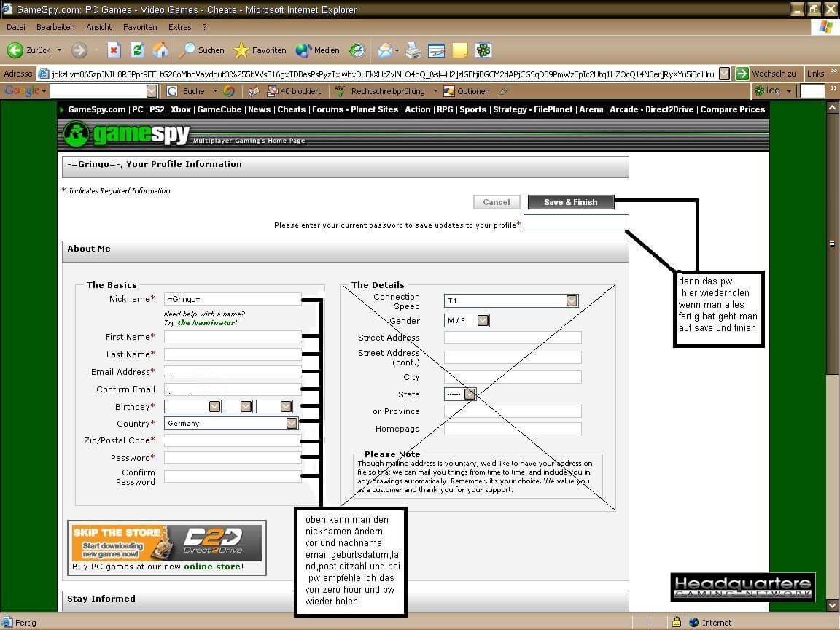The width and height of the screenshot is (840, 630).
Task: Click the Medien toolbar icon
Action: 303,50
